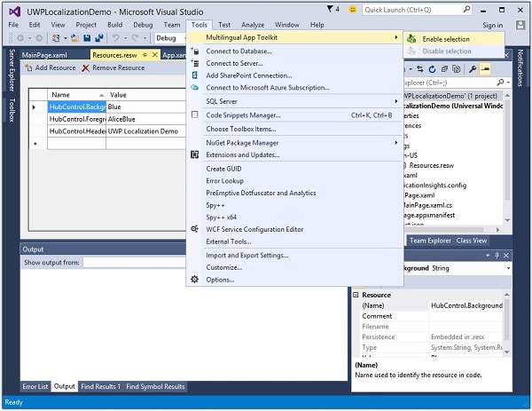Screen dimensions: 532x411
Task: Click the SharePoint connection icon
Action: pos(194,75)
